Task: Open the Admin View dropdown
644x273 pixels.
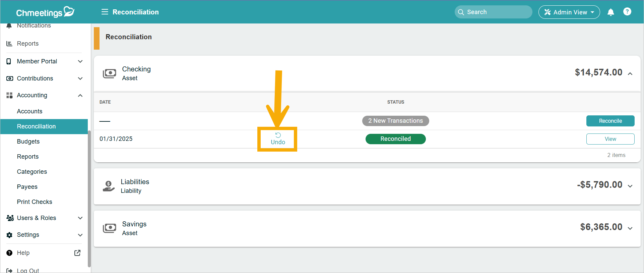Action: (x=569, y=12)
